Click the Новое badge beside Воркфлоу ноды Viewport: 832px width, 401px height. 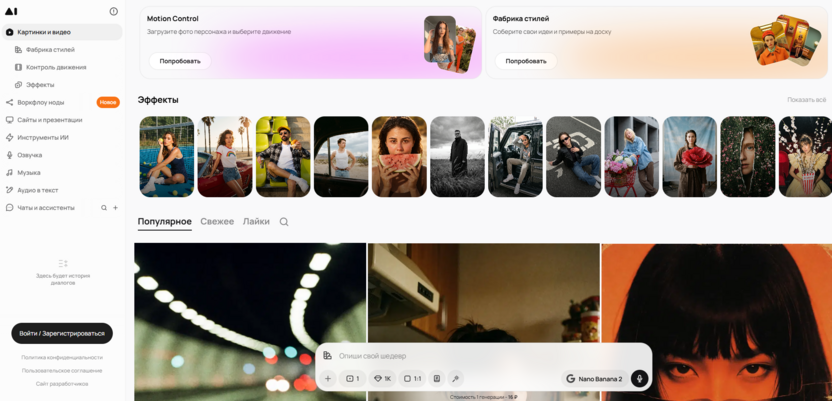click(x=108, y=102)
